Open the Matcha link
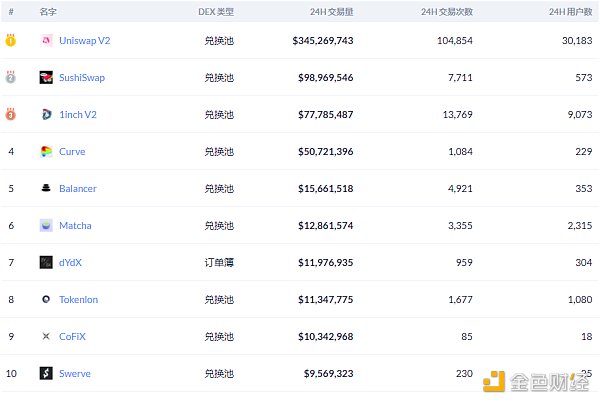This screenshot has height=403, width=600. 75,225
